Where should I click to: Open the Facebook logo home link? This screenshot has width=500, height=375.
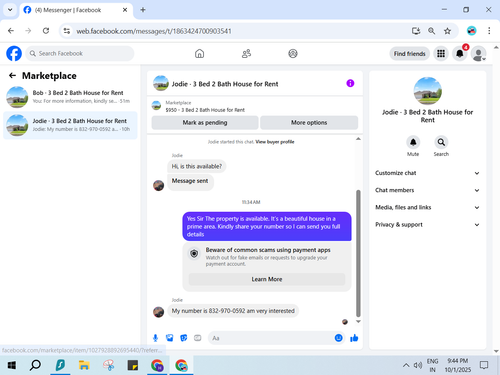click(x=14, y=54)
